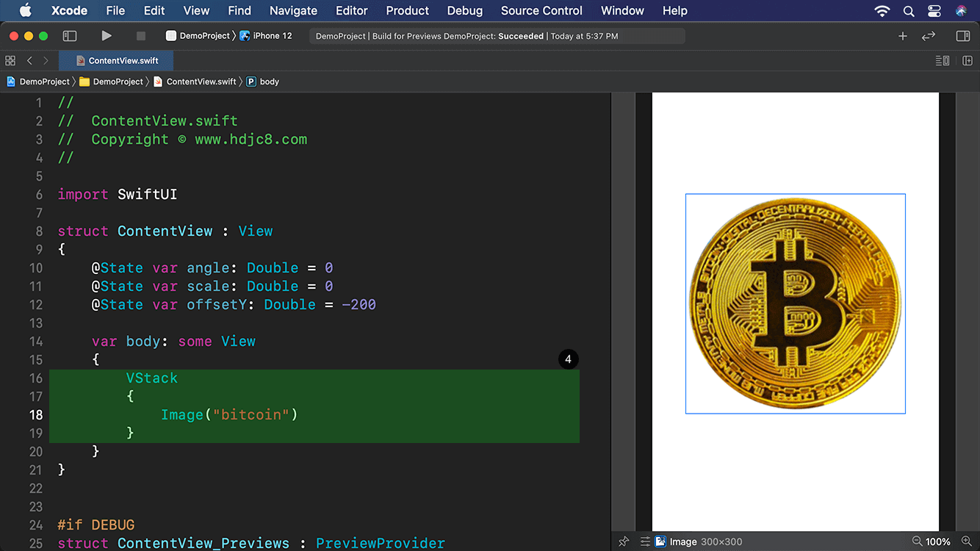Click body property in breadcrumb
Image resolution: width=980 pixels, height=551 pixels.
[x=263, y=82]
